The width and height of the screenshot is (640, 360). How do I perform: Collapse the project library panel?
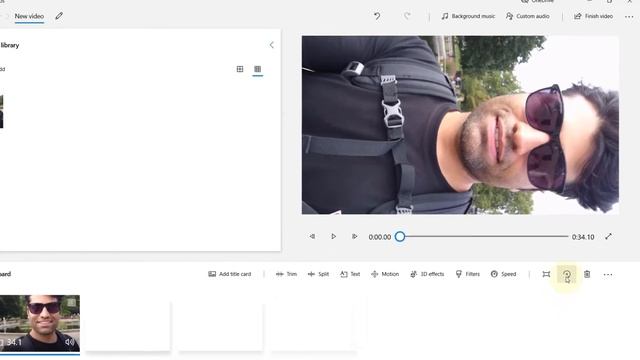271,45
